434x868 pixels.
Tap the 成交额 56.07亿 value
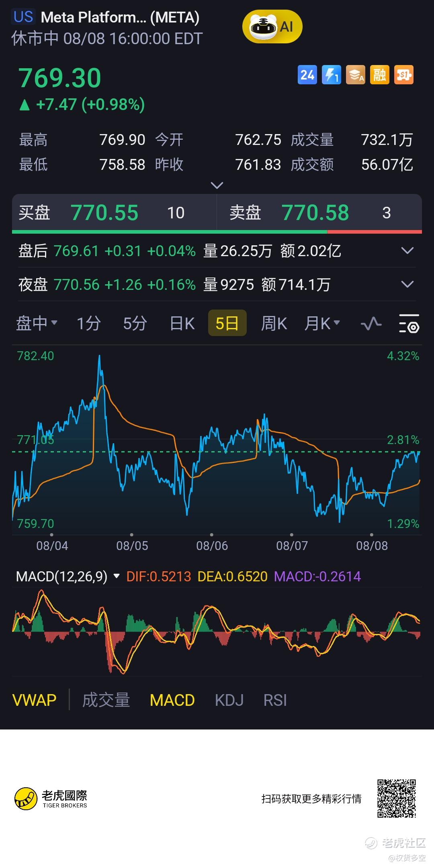[x=387, y=165]
